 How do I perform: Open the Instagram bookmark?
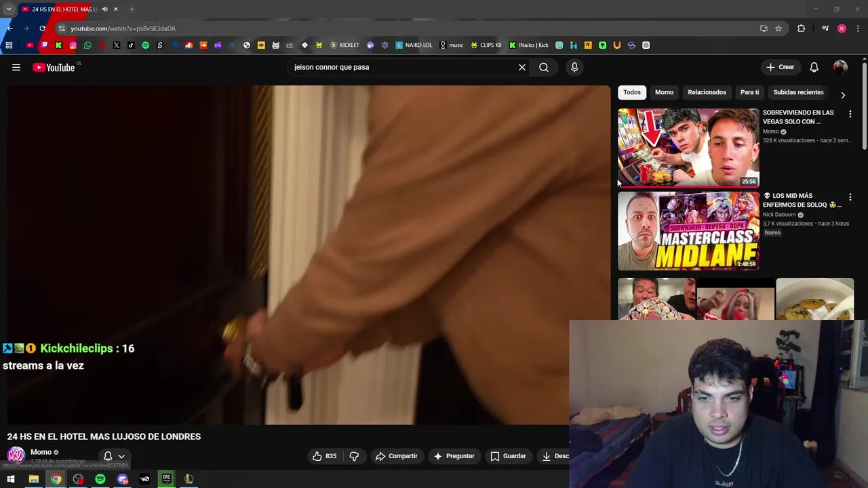(73, 45)
